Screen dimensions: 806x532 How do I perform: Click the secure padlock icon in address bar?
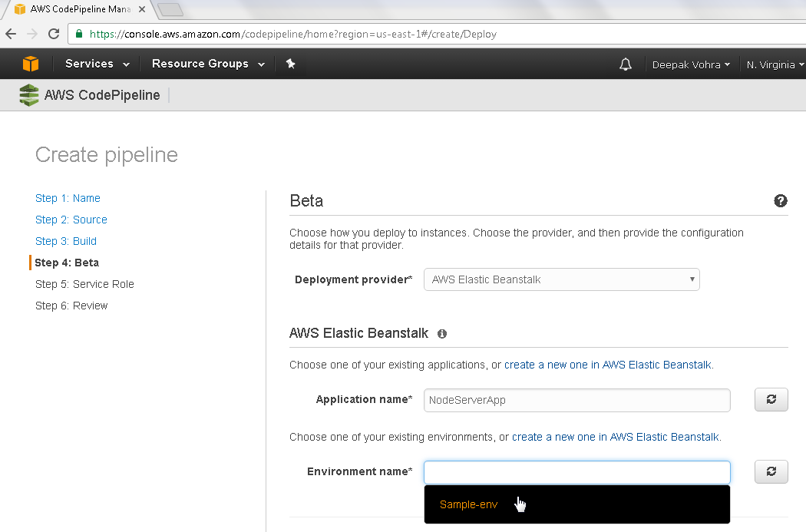click(78, 34)
